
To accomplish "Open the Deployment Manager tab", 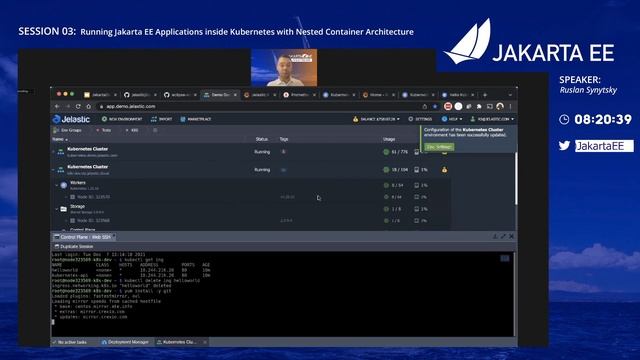I will tap(125, 342).
